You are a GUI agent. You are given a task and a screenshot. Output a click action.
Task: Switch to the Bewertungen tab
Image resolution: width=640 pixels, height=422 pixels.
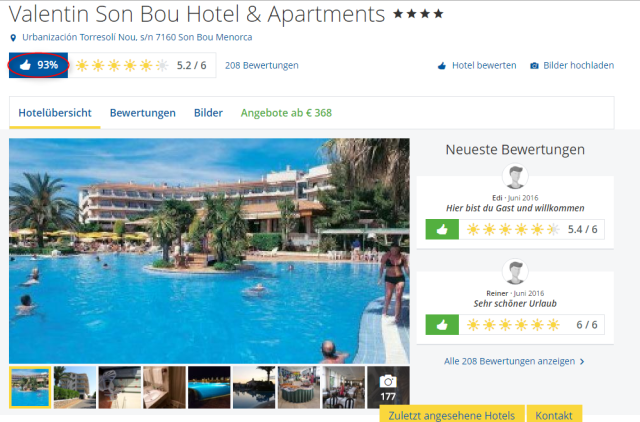(x=143, y=113)
